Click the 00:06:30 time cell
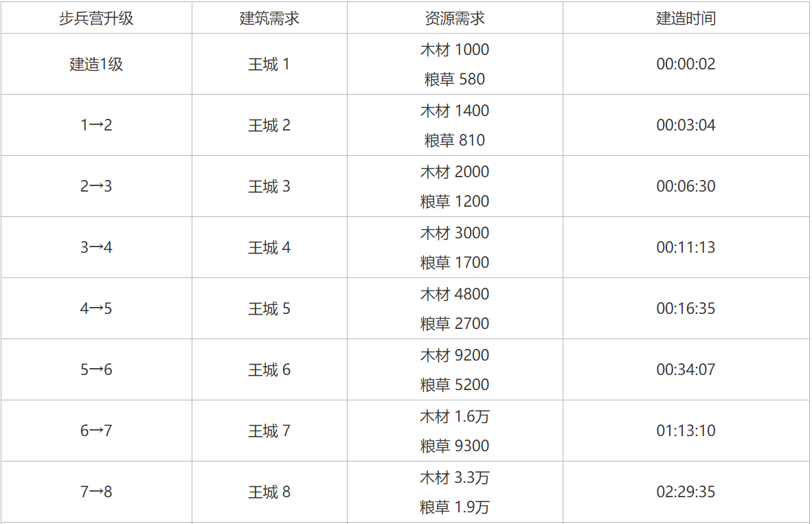 (686, 187)
